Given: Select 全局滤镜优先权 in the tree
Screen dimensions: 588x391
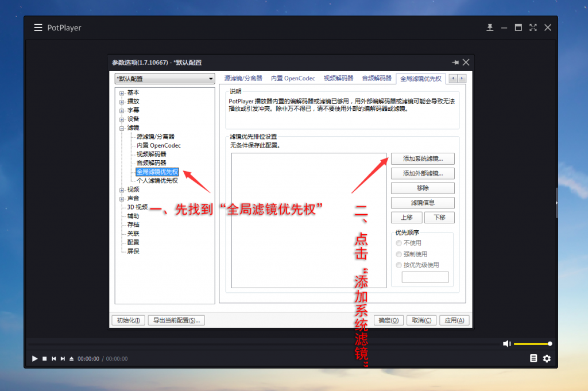Looking at the screenshot, I should click(x=157, y=172).
